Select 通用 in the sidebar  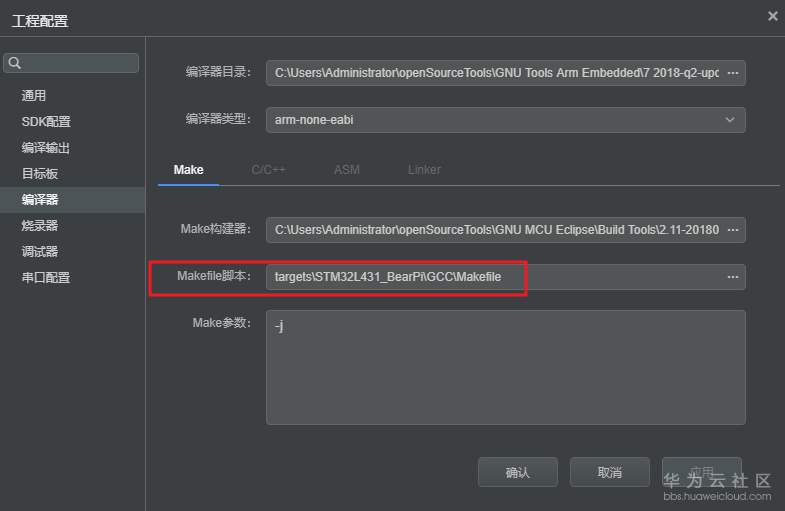tap(34, 96)
